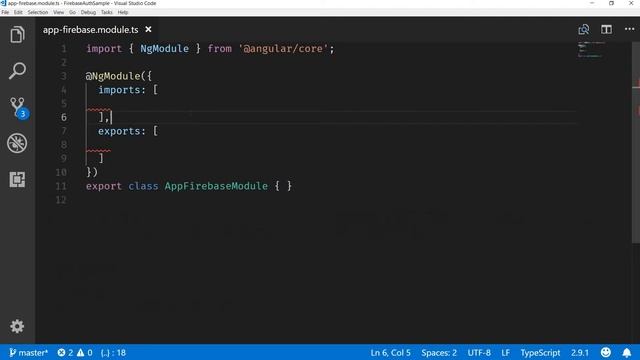This screenshot has height=360, width=640.
Task: Change indentation via Spaces: 2
Action: coord(439,353)
